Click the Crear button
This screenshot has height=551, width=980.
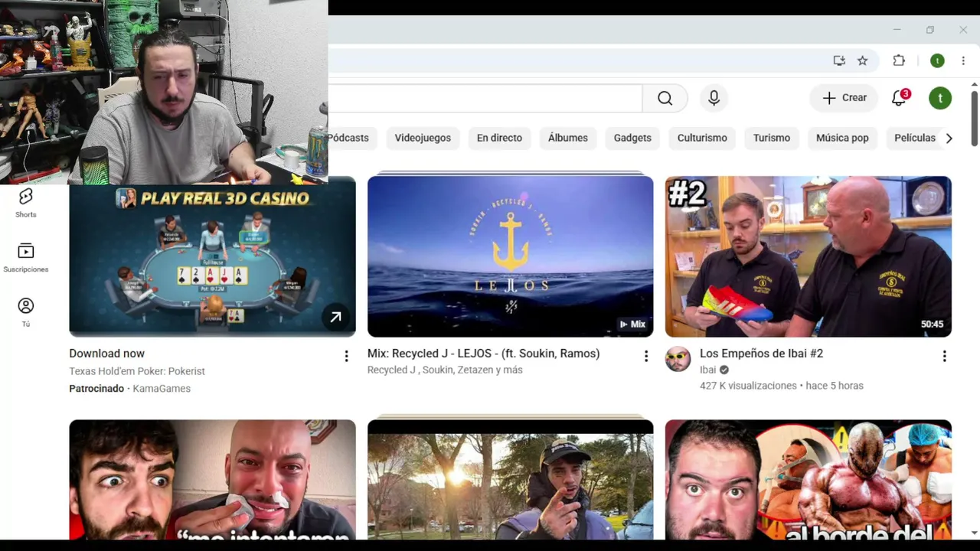point(844,98)
